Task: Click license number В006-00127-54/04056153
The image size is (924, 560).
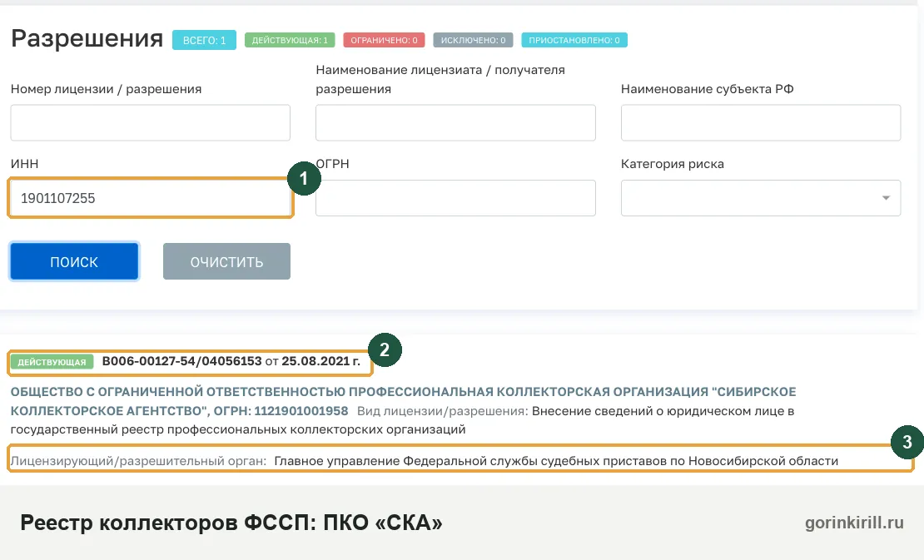Action: tap(182, 361)
